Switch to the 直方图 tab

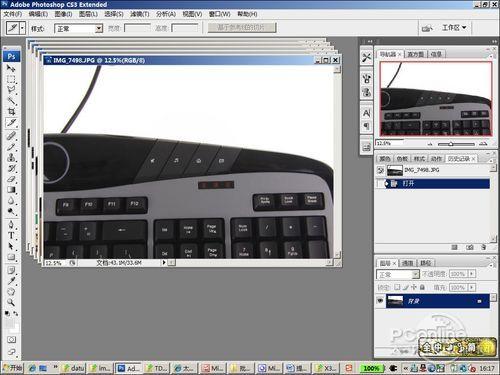pos(415,54)
